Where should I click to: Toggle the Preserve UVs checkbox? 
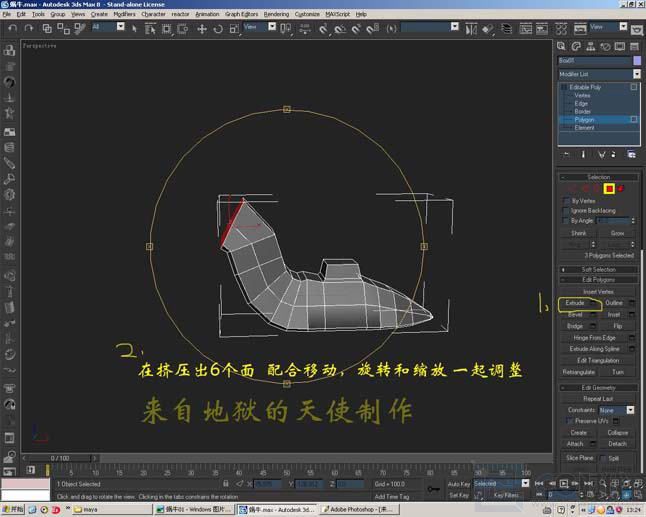(x=570, y=421)
